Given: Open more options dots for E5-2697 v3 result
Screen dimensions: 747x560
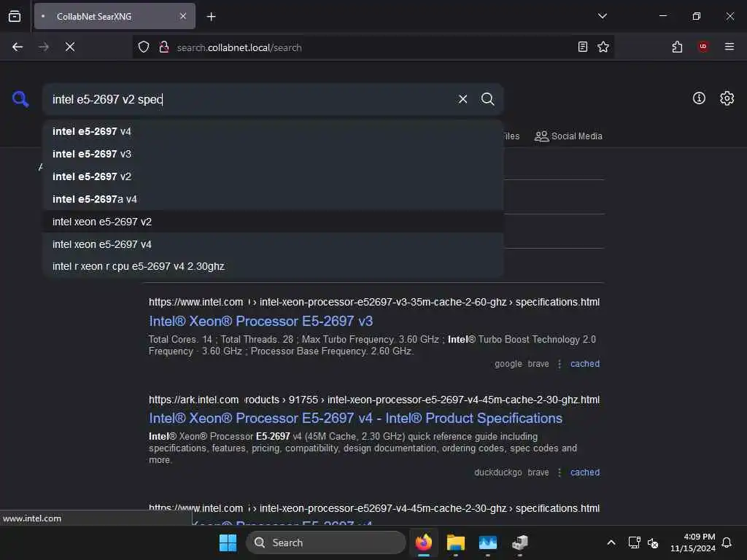Looking at the screenshot, I should pyautogui.click(x=560, y=364).
